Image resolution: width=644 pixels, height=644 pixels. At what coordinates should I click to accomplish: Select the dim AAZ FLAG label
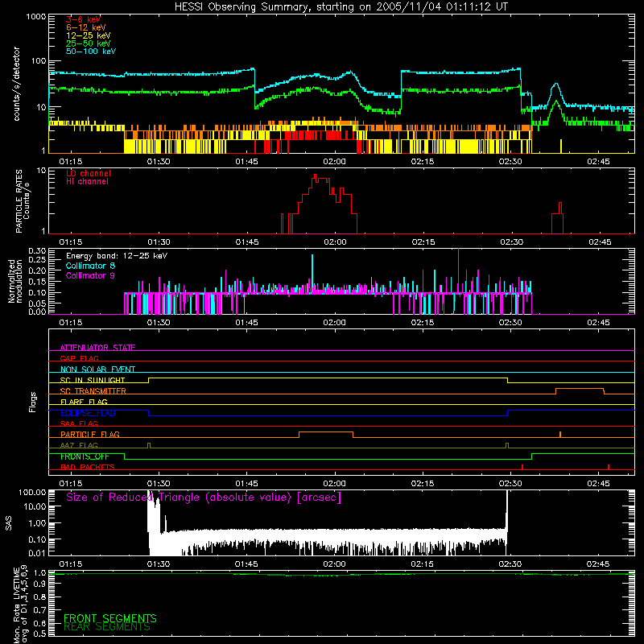tap(79, 445)
